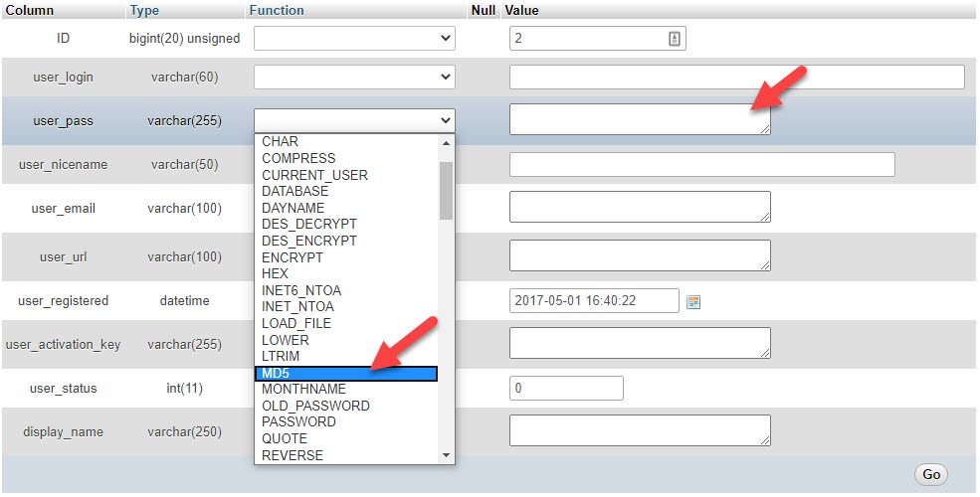Focus the ID value field
The height and width of the screenshot is (497, 980).
coord(598,38)
